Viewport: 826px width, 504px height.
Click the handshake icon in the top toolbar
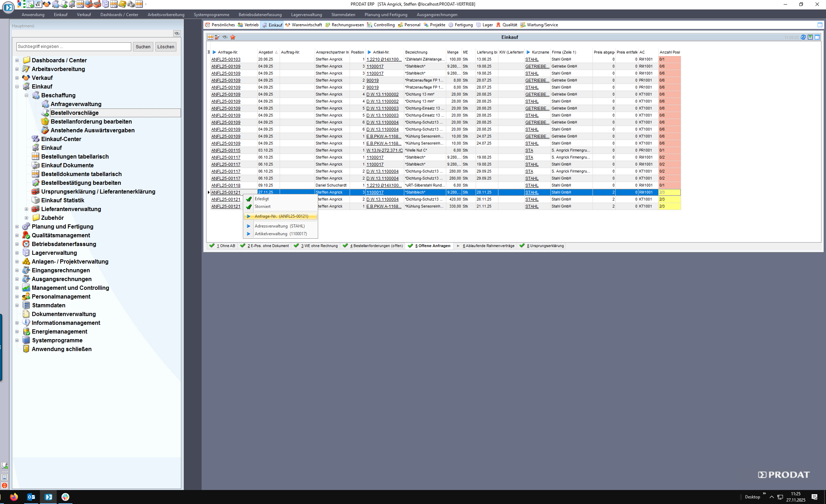(x=47, y=4)
